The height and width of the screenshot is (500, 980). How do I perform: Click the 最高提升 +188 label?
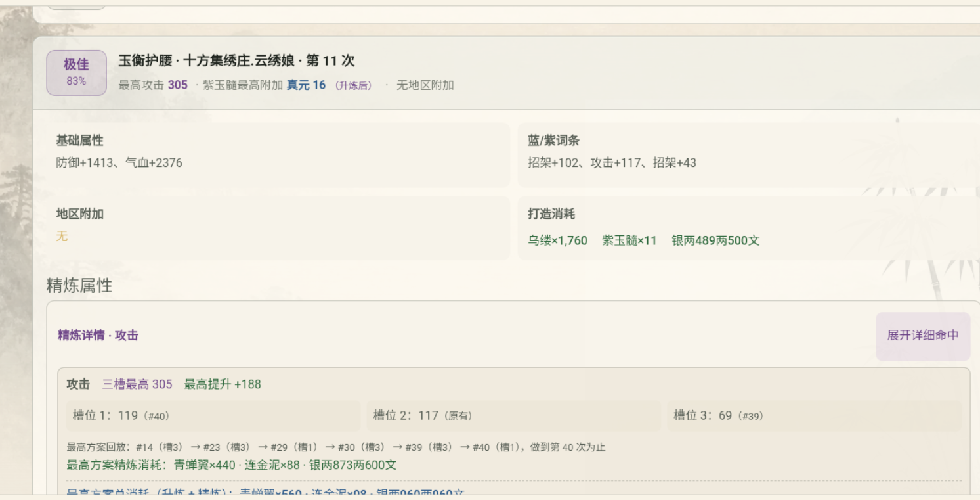[223, 384]
